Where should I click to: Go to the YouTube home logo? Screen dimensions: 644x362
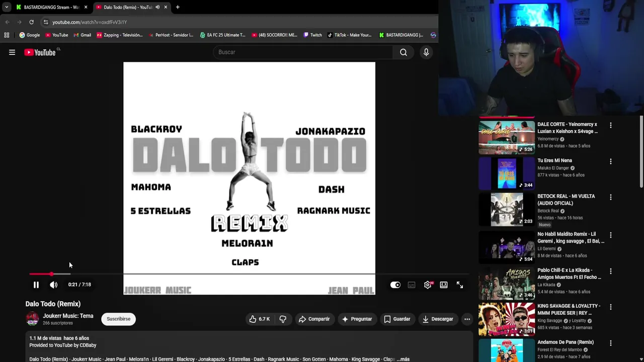(40, 52)
